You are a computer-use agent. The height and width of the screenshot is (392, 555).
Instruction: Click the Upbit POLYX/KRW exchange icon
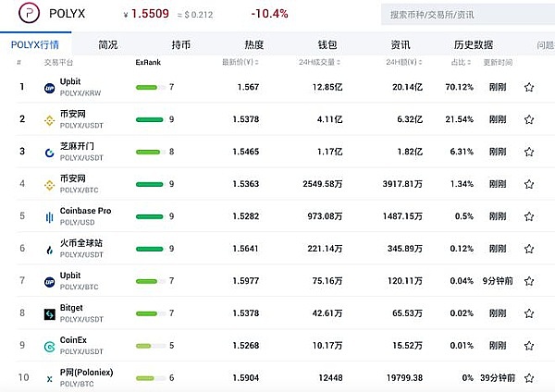(50, 88)
